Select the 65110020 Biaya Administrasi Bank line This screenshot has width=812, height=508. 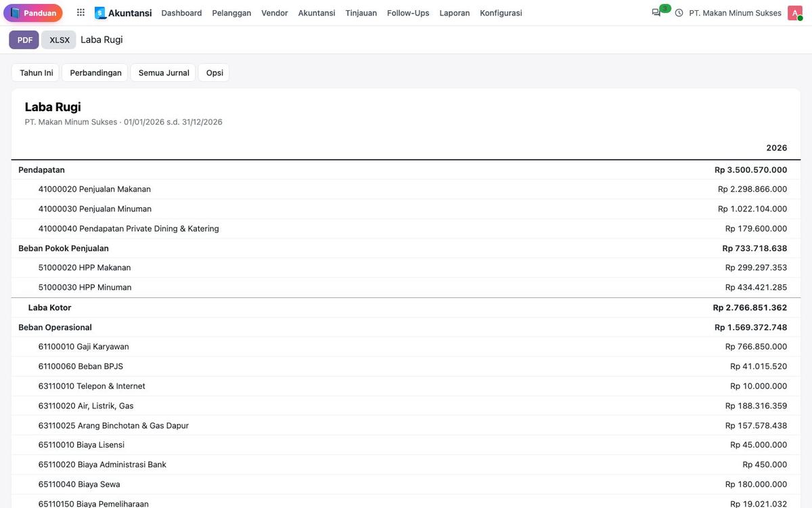tap(406, 465)
